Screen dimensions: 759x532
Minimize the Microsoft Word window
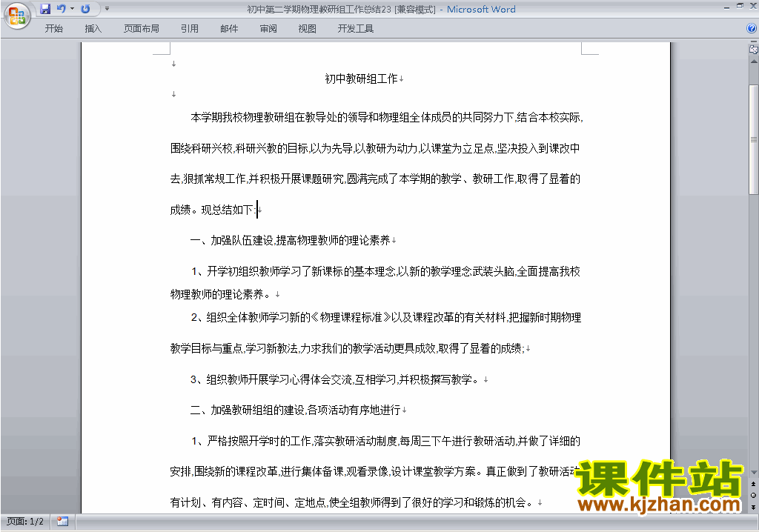pos(726,7)
